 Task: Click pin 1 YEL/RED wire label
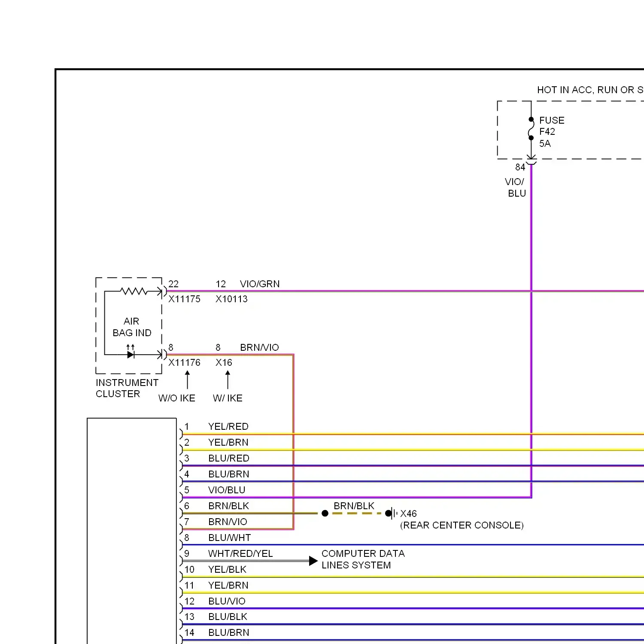point(228,427)
